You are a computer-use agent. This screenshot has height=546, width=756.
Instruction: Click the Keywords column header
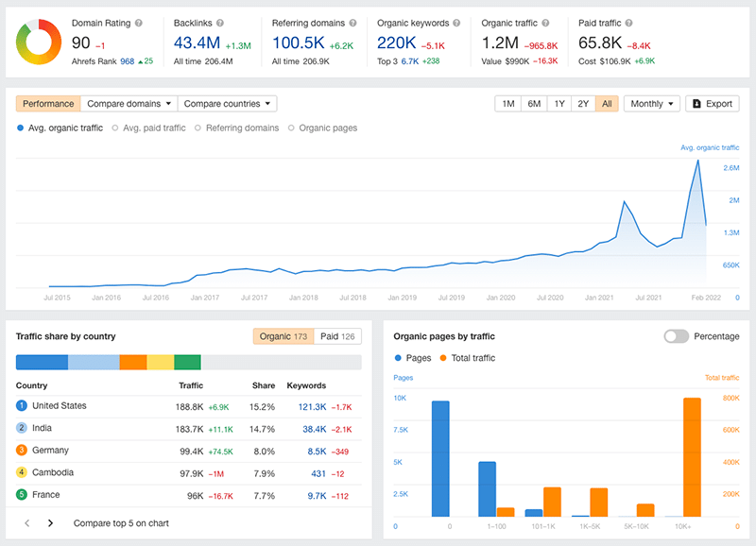[x=306, y=385]
